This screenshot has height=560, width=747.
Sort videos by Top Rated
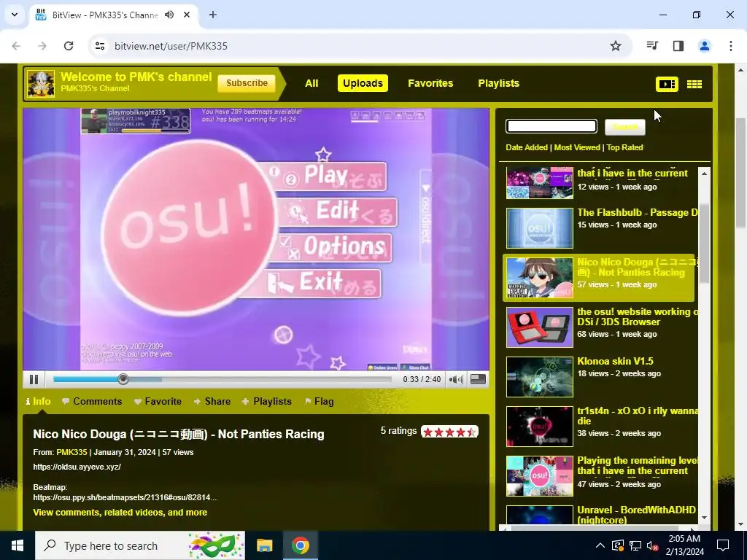tap(624, 147)
